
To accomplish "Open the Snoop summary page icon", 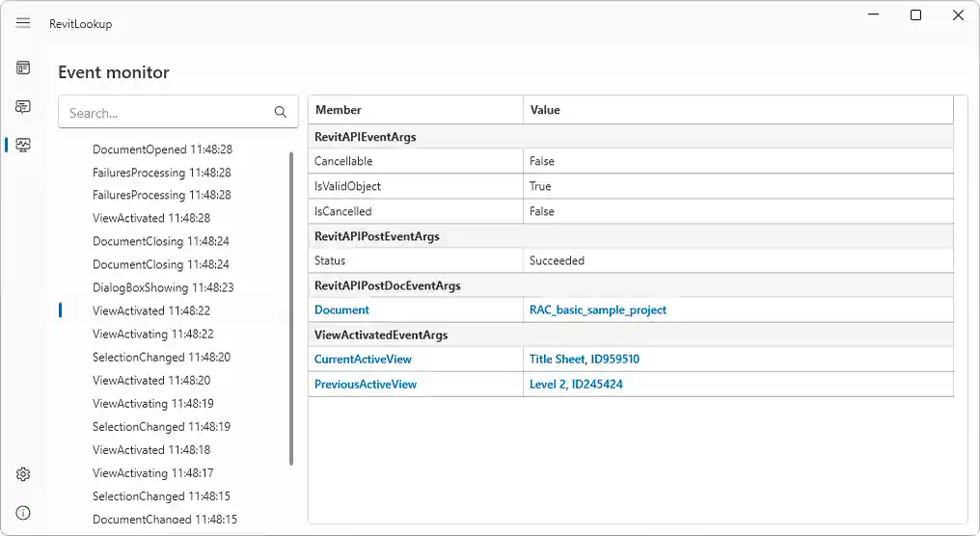I will pos(23,106).
